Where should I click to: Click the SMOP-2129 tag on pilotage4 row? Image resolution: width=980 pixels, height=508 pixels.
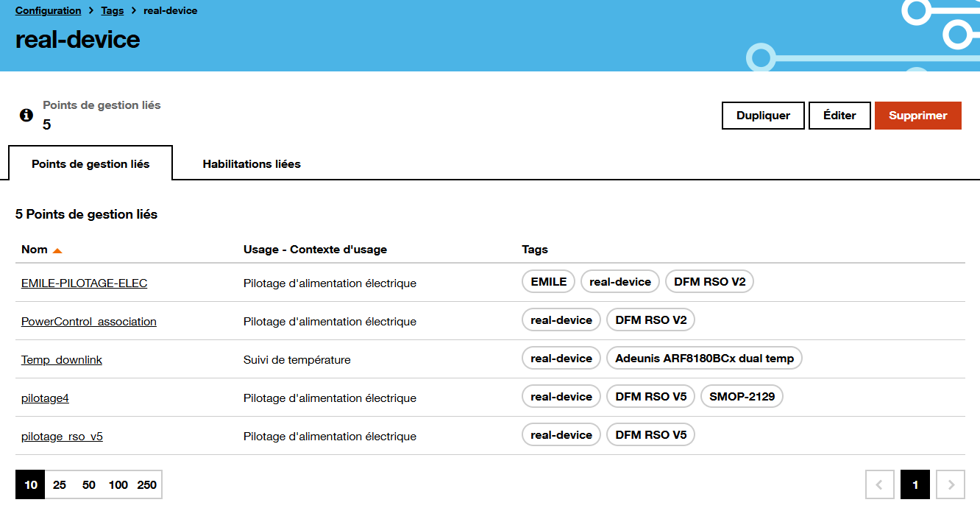coord(741,396)
